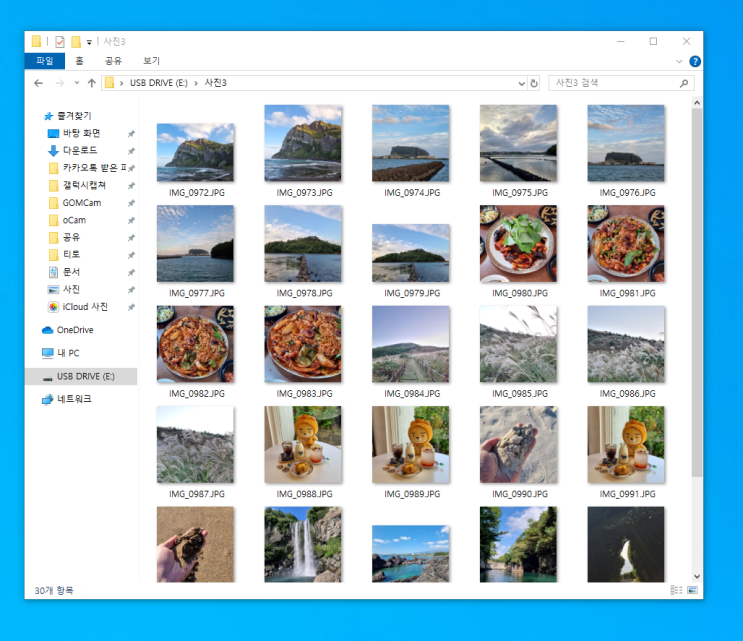This screenshot has width=743, height=641.
Task: Open iCloud 사진 in the sidebar
Action: (x=85, y=307)
